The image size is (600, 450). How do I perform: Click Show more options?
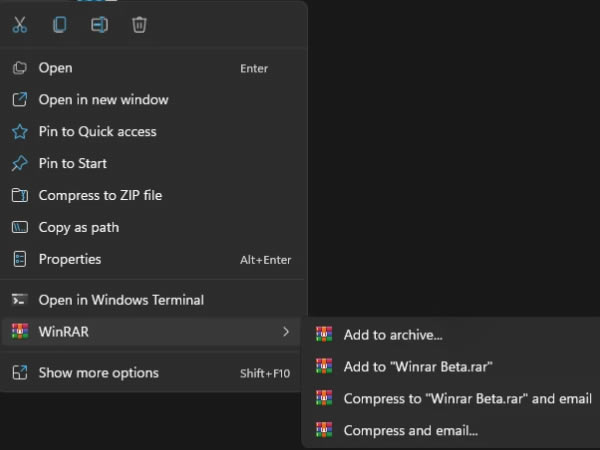(151, 373)
